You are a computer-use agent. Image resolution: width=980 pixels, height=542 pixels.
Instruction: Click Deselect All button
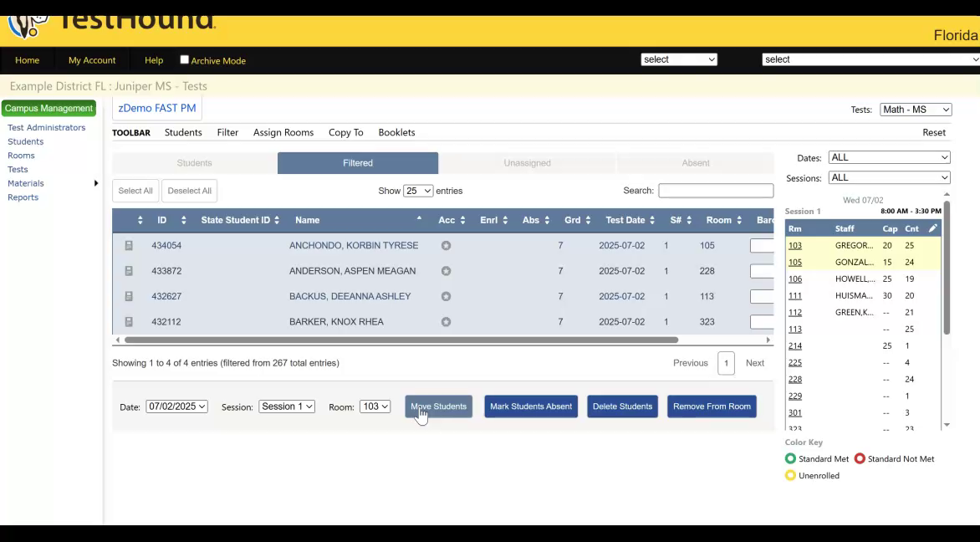coord(189,191)
